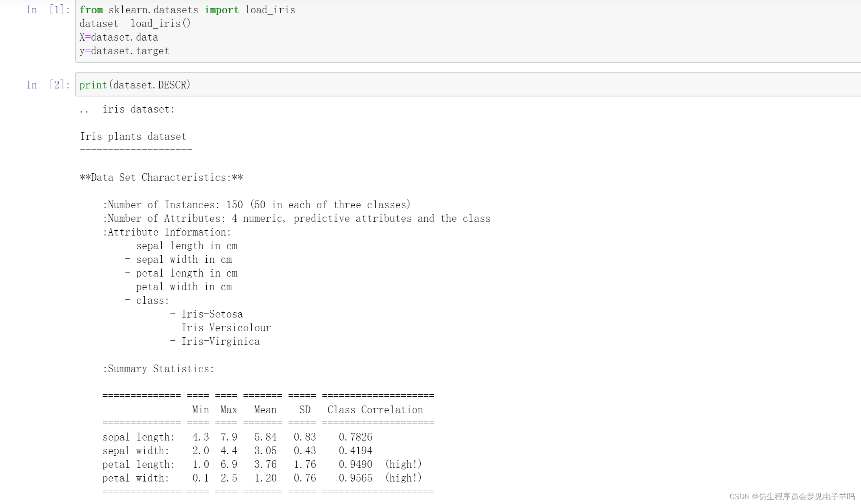The height and width of the screenshot is (504, 861).
Task: Click '- petal width in cm' entry
Action: point(179,287)
